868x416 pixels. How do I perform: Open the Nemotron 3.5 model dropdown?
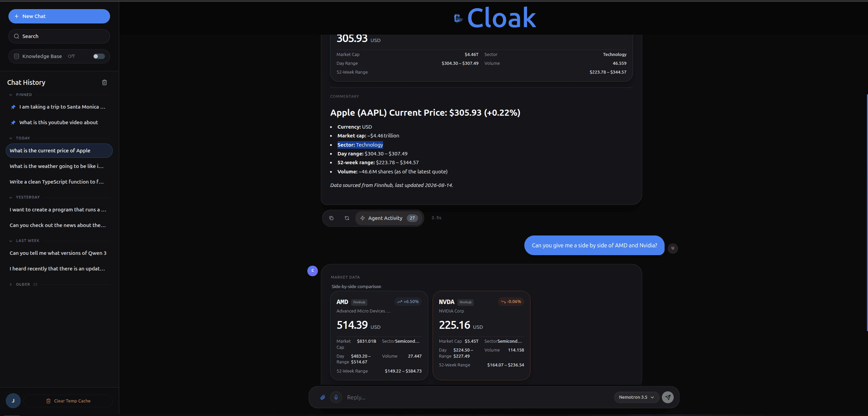(x=637, y=397)
